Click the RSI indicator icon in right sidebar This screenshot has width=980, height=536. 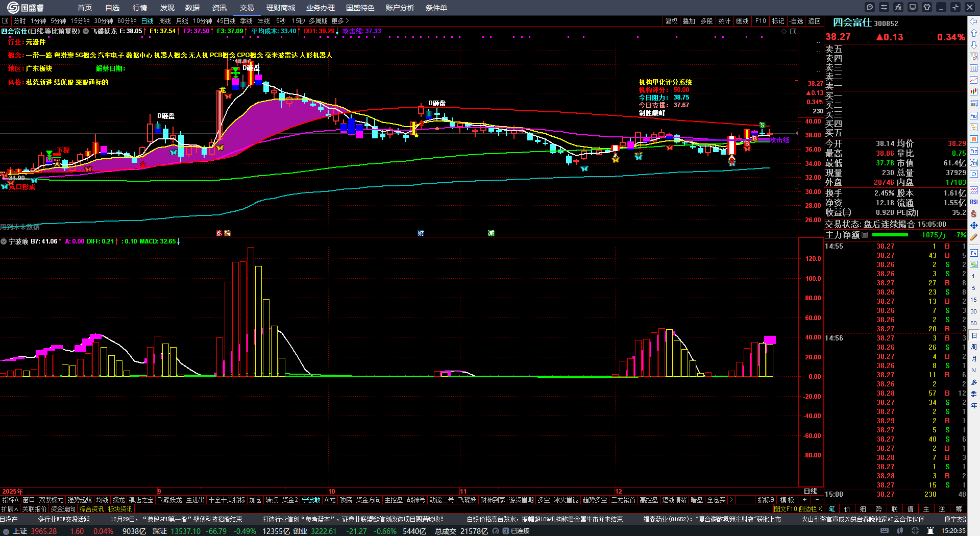974,202
